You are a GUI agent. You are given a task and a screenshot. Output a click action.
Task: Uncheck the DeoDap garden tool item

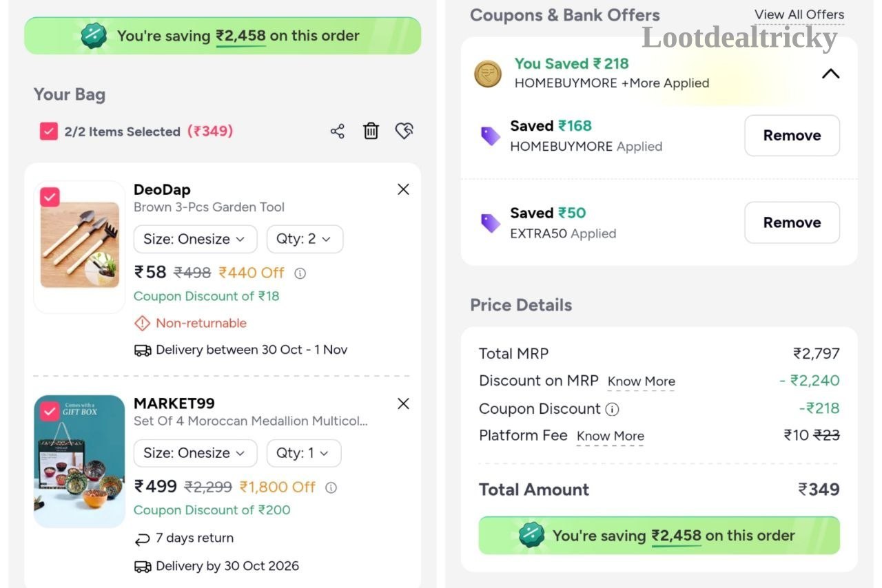click(x=50, y=198)
